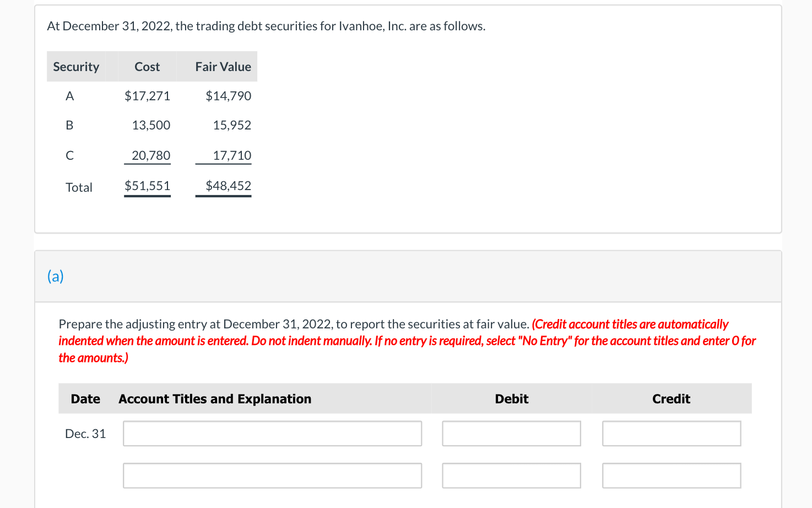Click total fair value $48,452
The width and height of the screenshot is (812, 508).
pos(228,186)
